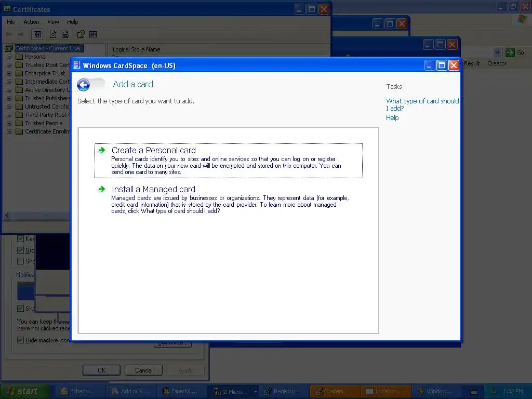Viewport: 532px width, 399px height.
Task: Switch to DirectX... taskbar item
Action: pos(182,392)
